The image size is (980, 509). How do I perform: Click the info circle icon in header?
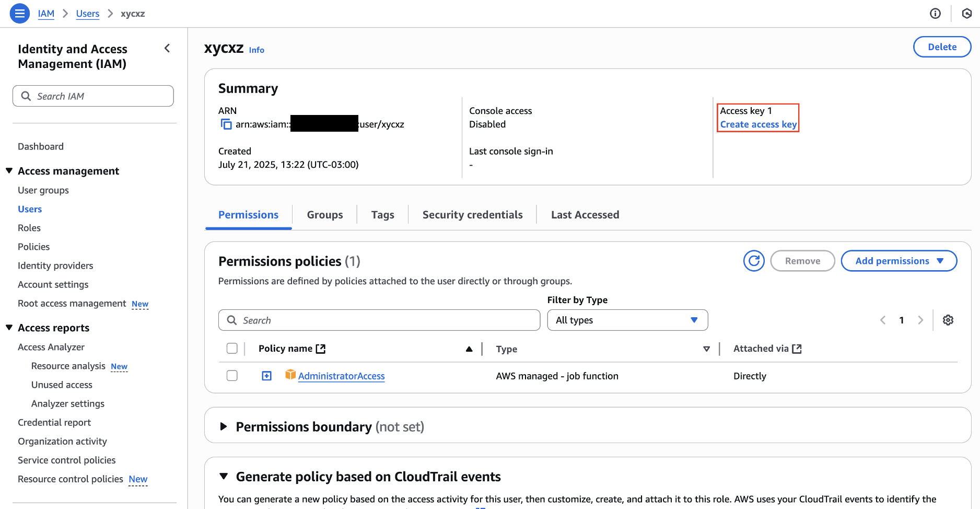point(935,14)
